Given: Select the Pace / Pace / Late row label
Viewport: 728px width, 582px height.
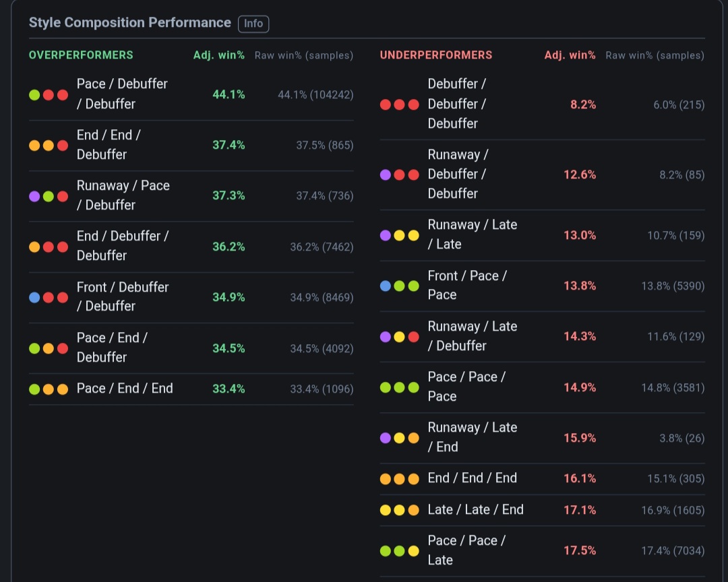Looking at the screenshot, I should click(x=466, y=550).
